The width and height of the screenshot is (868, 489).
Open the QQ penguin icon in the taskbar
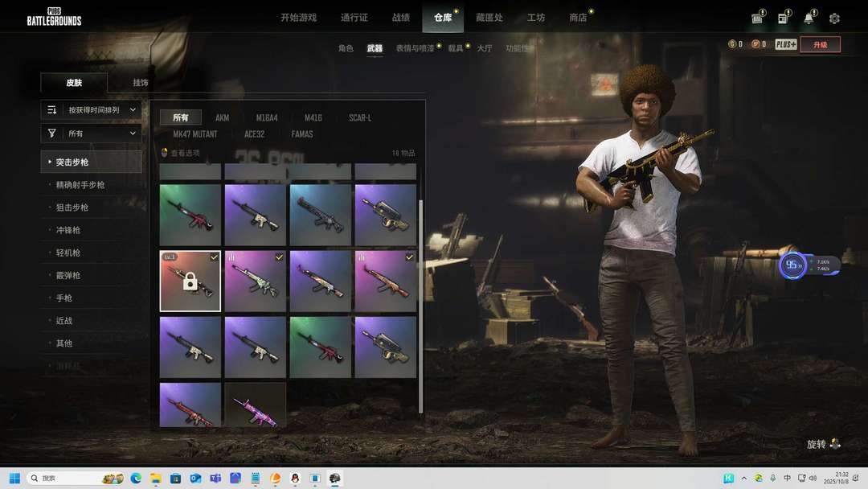point(295,479)
